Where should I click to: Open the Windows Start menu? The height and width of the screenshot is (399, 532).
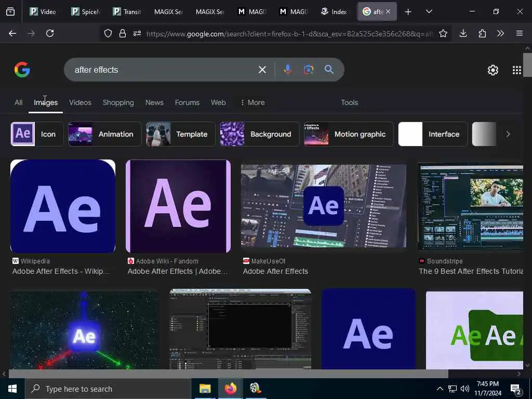12,389
